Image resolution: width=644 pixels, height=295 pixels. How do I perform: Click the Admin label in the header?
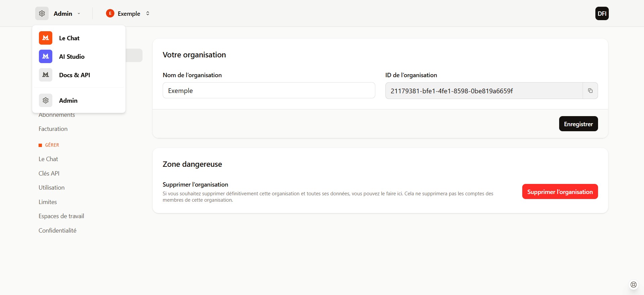tap(63, 13)
